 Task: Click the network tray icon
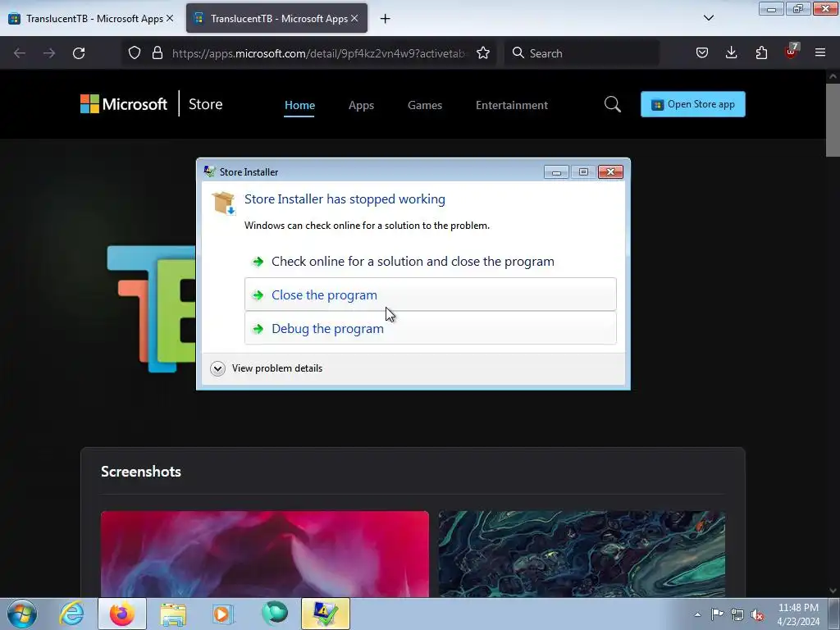pyautogui.click(x=737, y=614)
